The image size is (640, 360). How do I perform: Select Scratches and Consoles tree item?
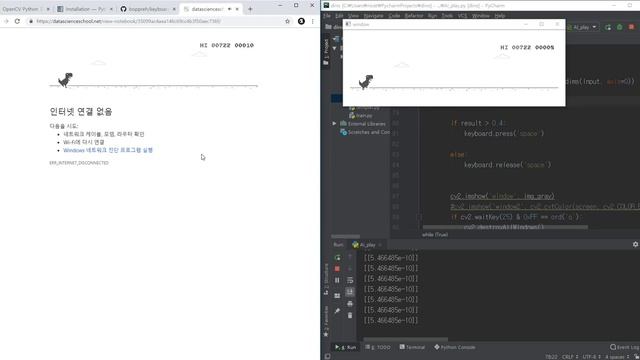pyautogui.click(x=365, y=132)
